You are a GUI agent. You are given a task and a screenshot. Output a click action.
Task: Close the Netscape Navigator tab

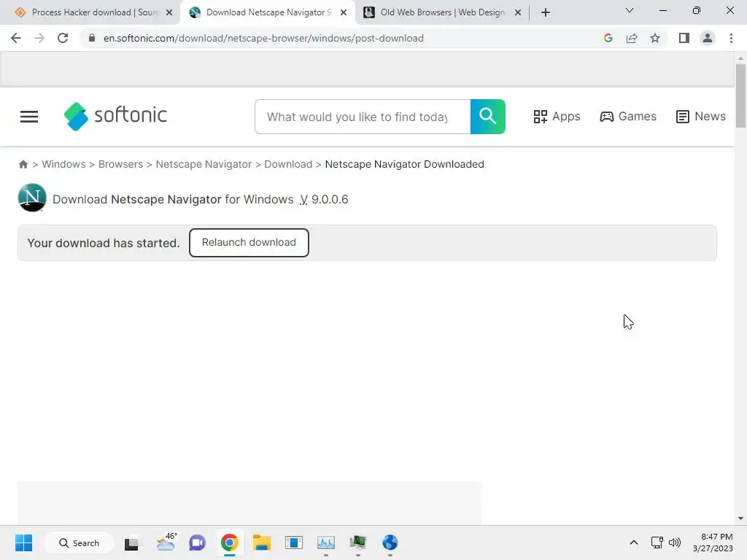point(344,13)
